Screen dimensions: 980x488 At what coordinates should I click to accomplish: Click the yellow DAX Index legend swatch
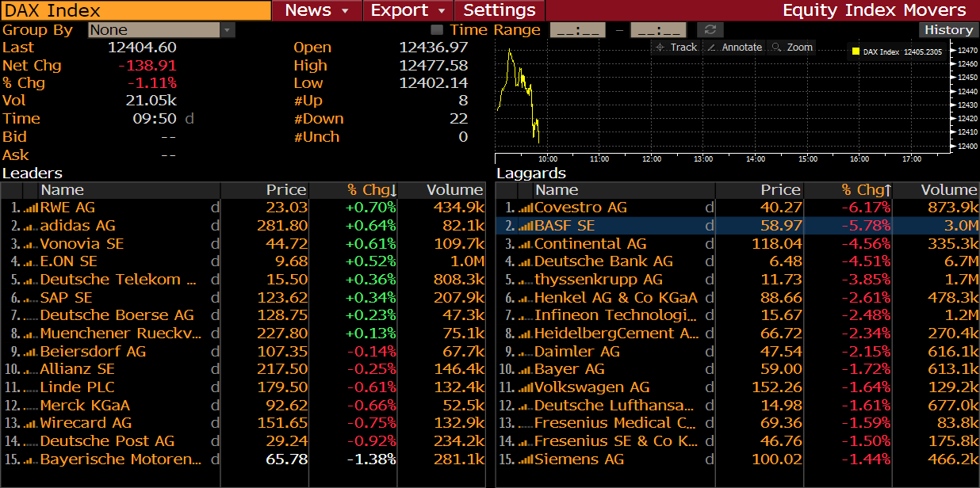[x=856, y=51]
